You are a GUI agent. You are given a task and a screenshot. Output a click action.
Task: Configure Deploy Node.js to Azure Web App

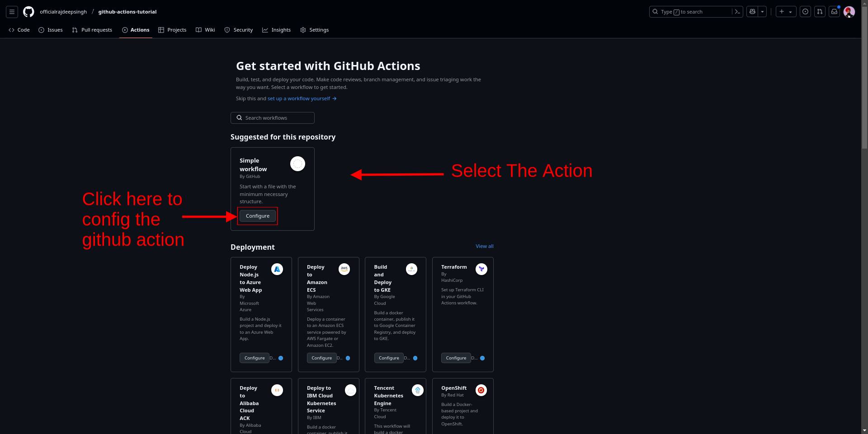point(255,358)
